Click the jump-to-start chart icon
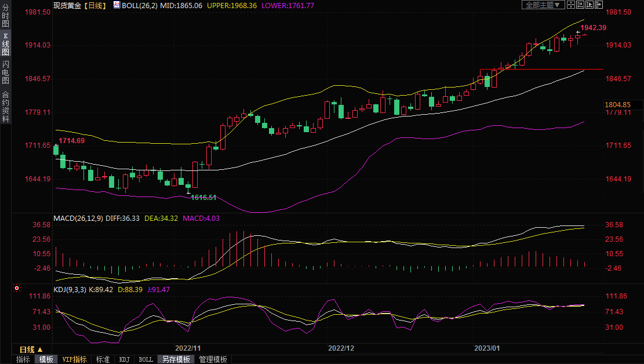This screenshot has width=644, height=364. pos(581,5)
